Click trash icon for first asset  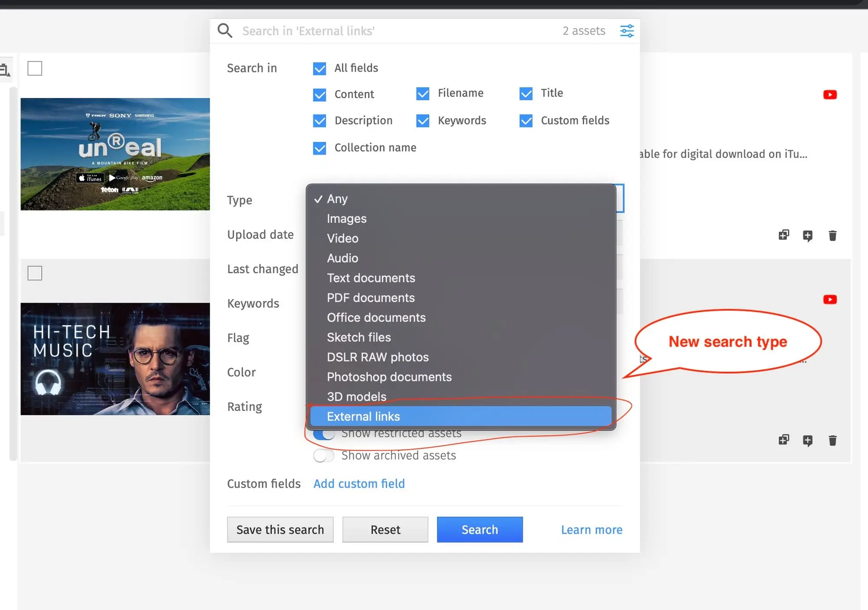tap(832, 236)
